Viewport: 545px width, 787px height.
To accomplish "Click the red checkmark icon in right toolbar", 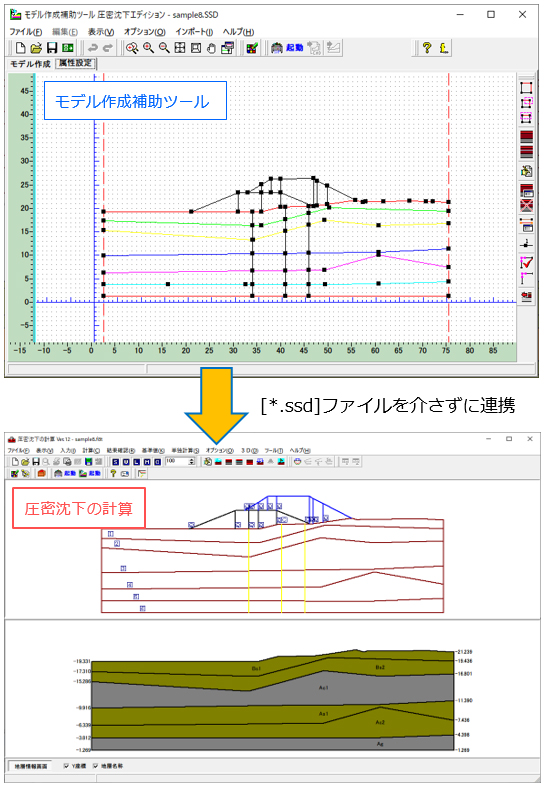I will (526, 262).
